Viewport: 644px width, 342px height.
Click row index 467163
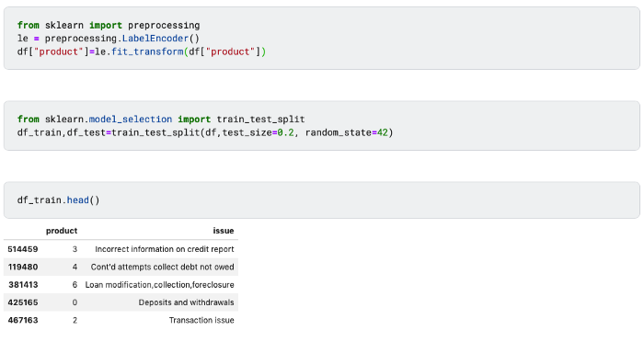(23, 320)
